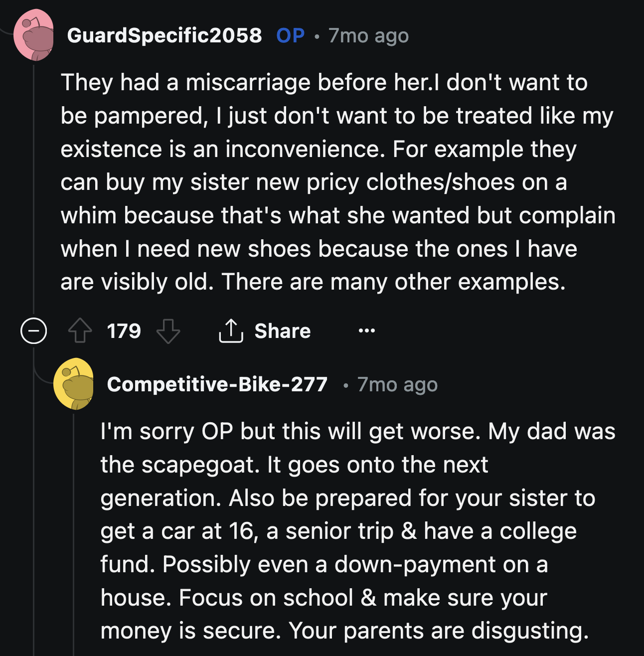Toggle the downvote arrow on the comment
The height and width of the screenshot is (656, 644).
click(169, 330)
